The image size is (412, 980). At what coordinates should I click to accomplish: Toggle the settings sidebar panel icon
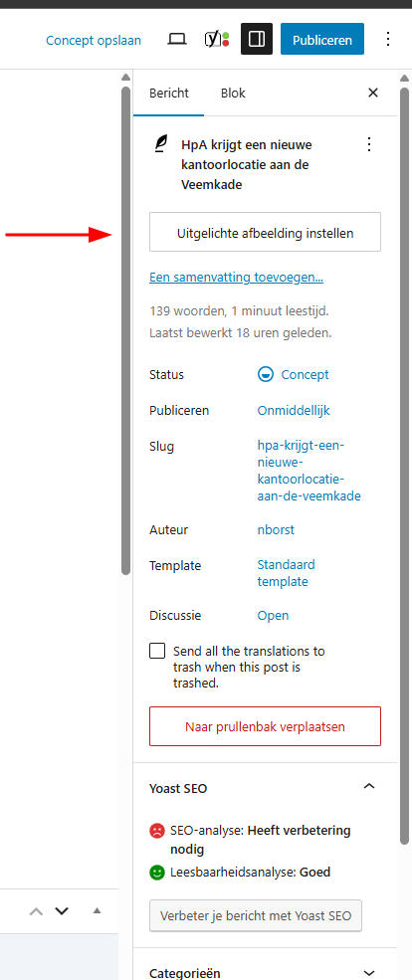tap(257, 40)
